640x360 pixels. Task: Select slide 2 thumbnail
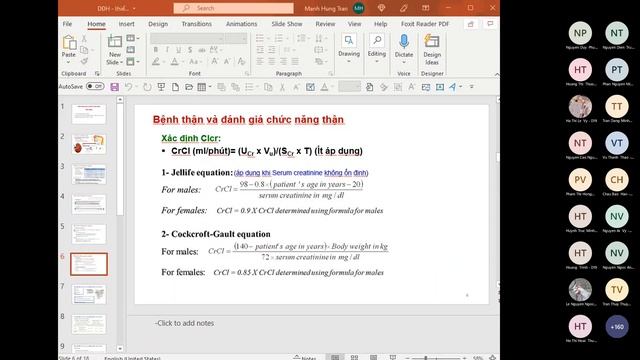pos(89,144)
